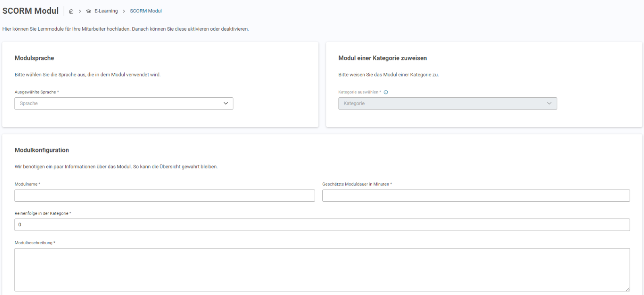
Task: Click the resize handle of the Modulbeschreibung textarea
Action: coord(627,289)
